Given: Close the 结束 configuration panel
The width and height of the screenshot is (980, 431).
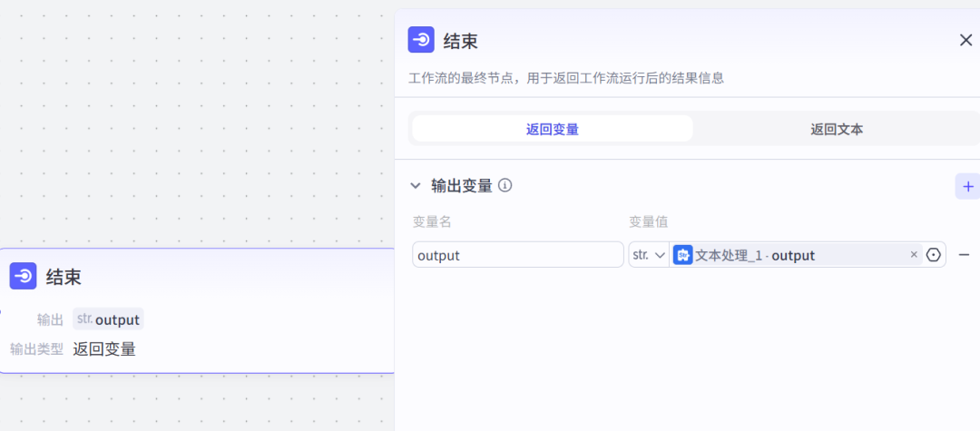Looking at the screenshot, I should pos(965,41).
